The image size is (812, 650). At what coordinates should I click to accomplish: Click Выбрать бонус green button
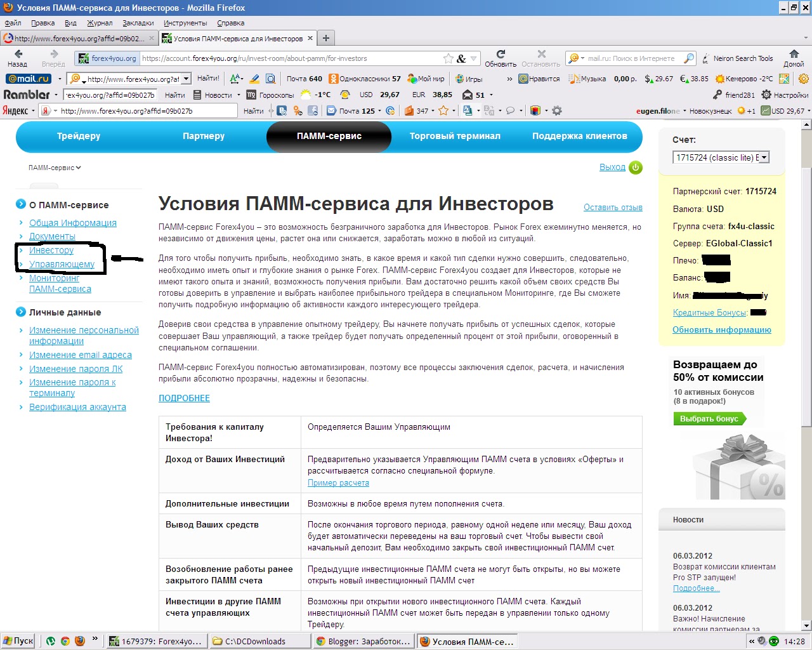click(709, 419)
